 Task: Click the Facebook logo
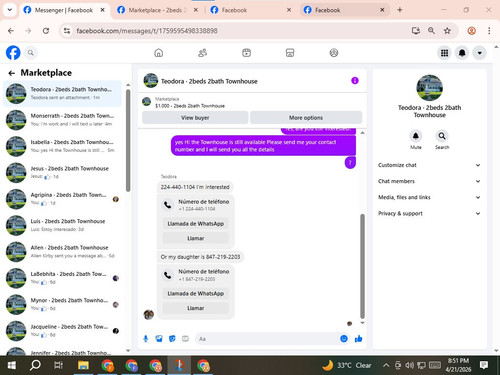13,53
